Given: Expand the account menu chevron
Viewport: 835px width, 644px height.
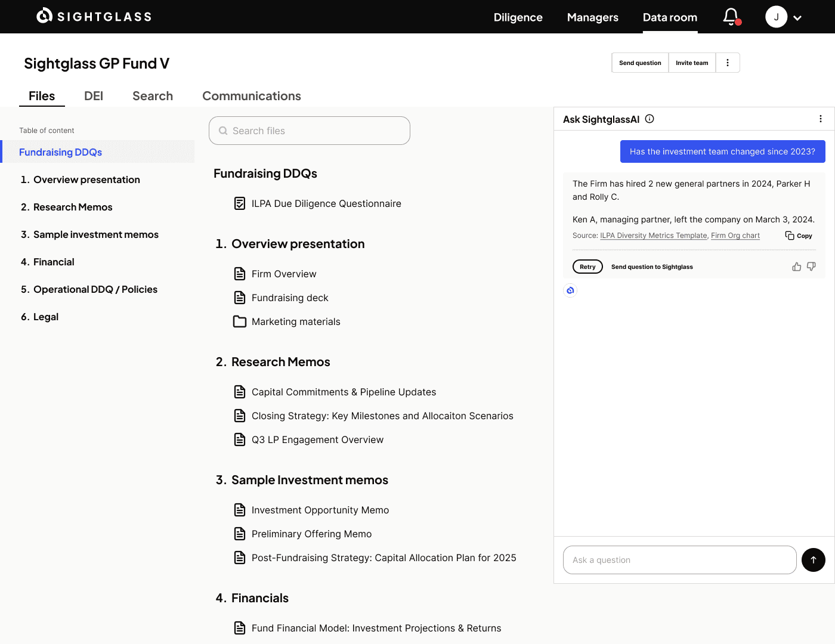Looking at the screenshot, I should tap(797, 18).
